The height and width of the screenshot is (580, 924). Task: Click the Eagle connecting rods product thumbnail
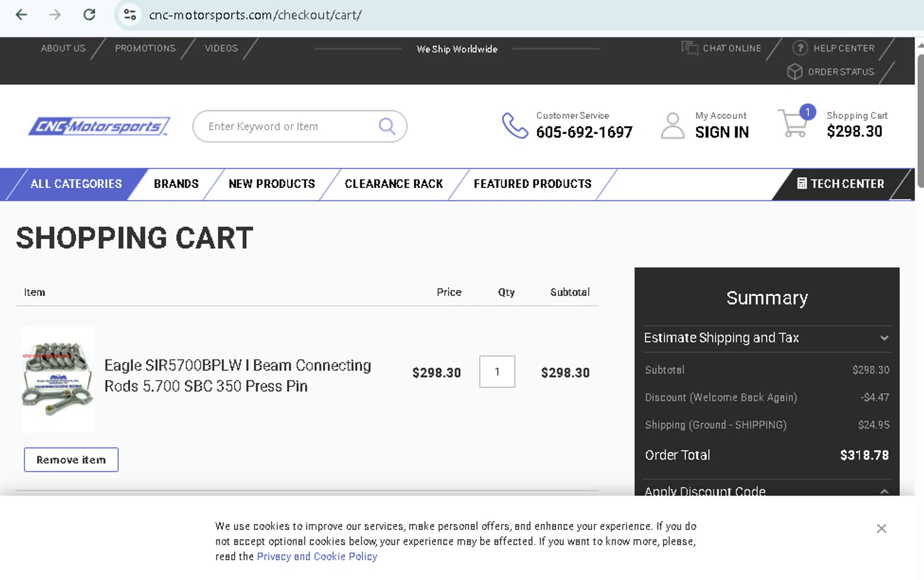(57, 380)
